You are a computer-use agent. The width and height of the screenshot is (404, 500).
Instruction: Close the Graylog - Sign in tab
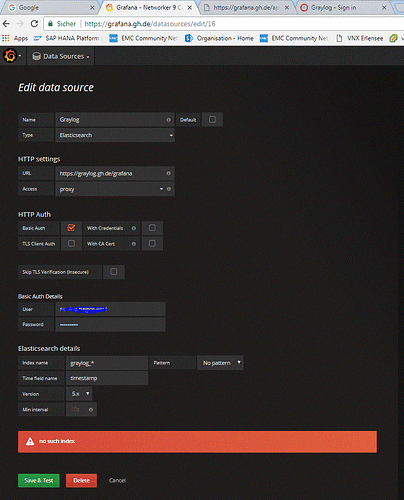pos(384,7)
